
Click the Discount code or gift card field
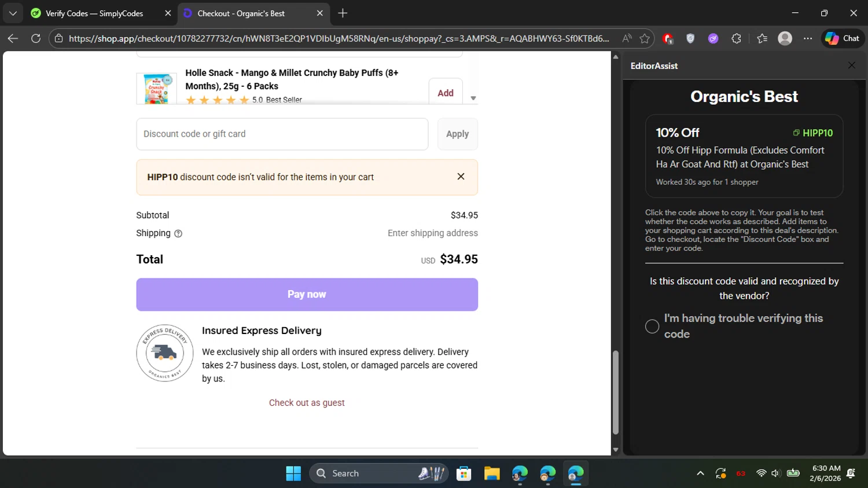[282, 134]
